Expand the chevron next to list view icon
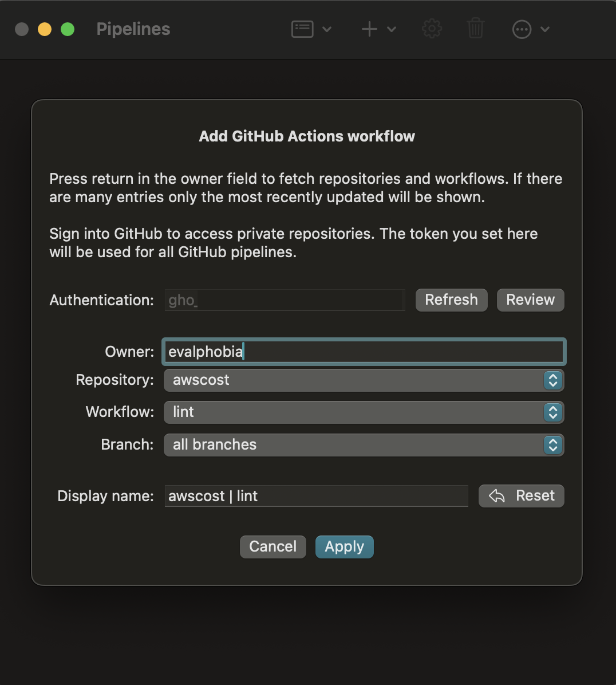The width and height of the screenshot is (616, 685). pos(326,29)
